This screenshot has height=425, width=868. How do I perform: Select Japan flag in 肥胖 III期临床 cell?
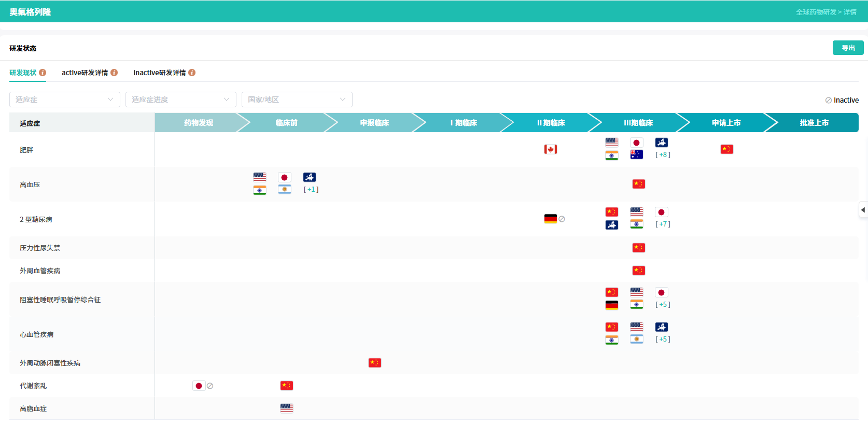(x=637, y=143)
